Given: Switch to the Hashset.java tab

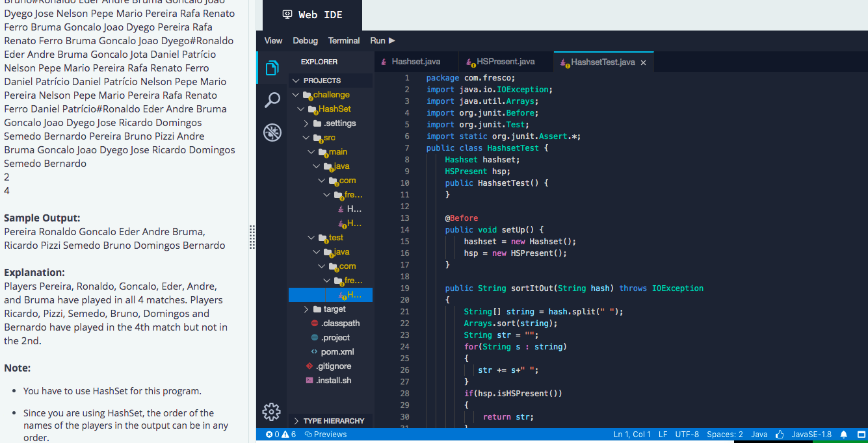Looking at the screenshot, I should pyautogui.click(x=416, y=60).
